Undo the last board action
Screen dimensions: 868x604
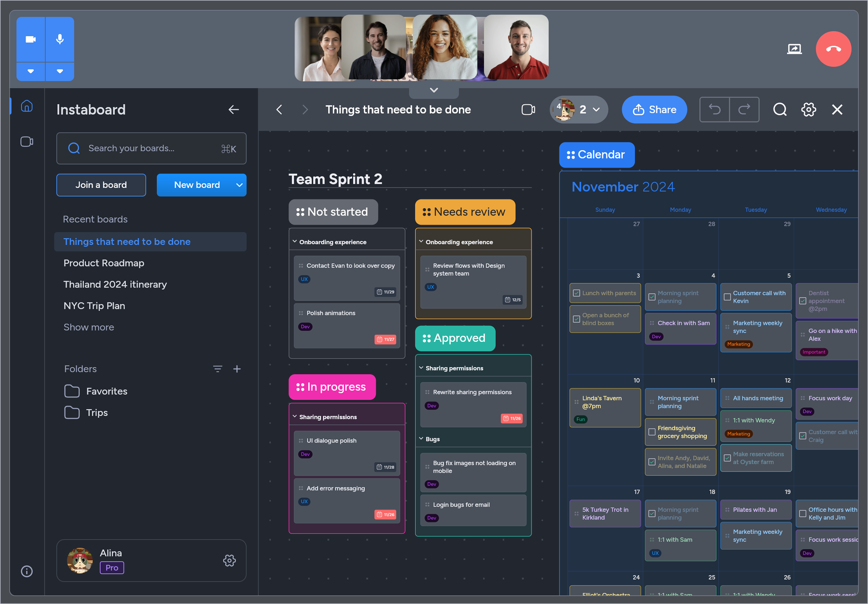click(x=715, y=109)
